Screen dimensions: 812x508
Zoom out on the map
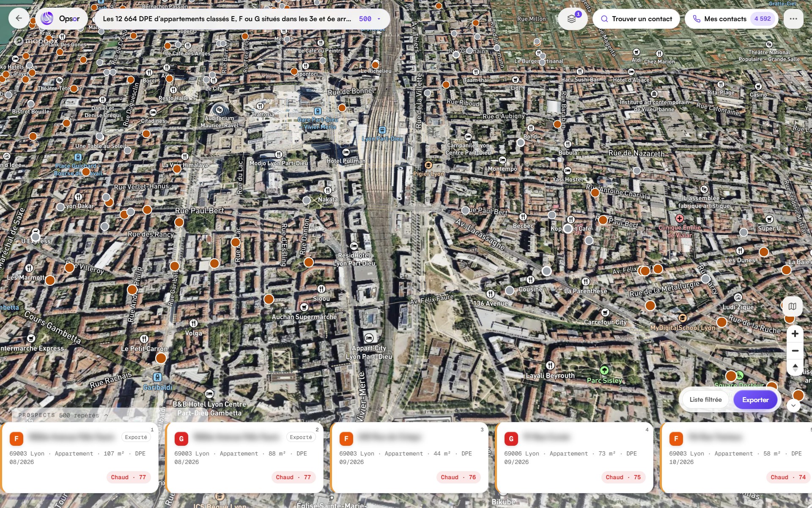795,351
